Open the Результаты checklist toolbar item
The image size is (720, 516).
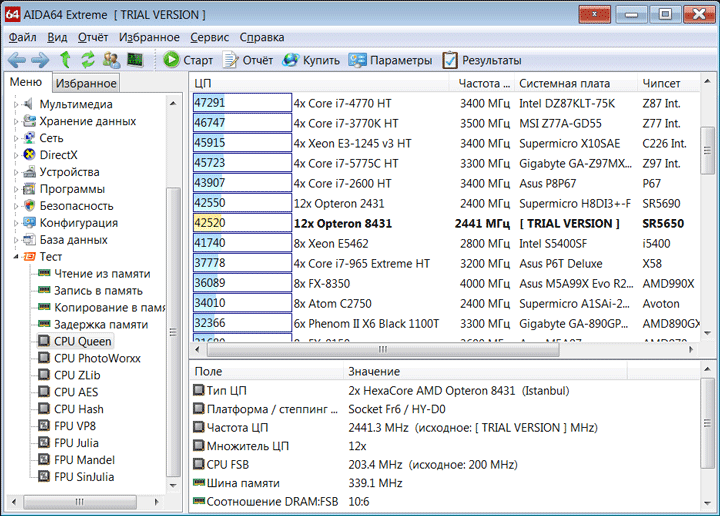tap(481, 60)
